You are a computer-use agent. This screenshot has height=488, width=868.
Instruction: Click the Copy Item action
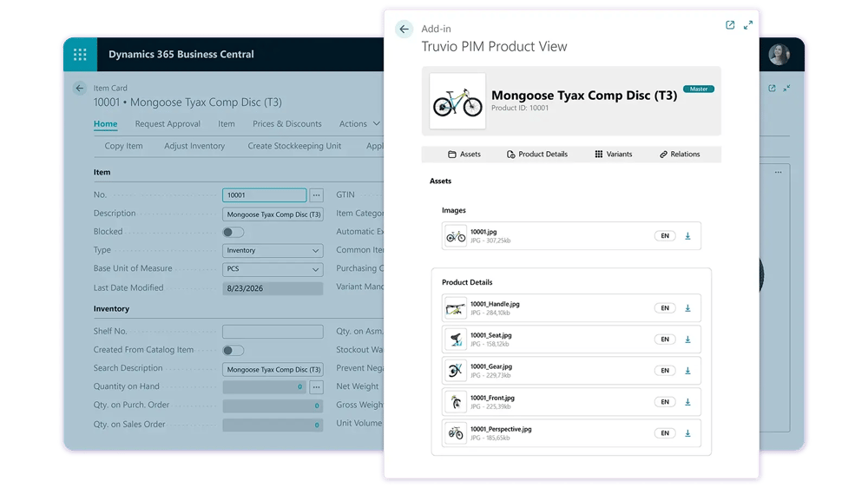[x=123, y=146]
